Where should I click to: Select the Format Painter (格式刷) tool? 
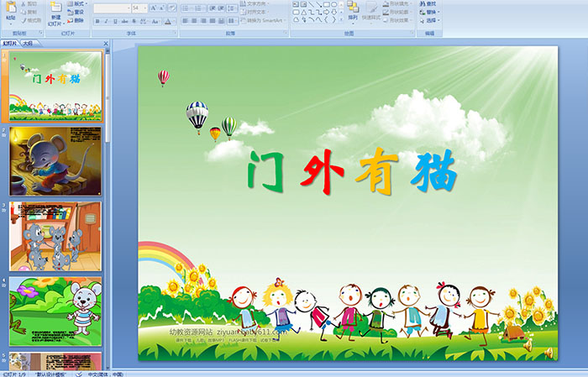pyautogui.click(x=31, y=20)
